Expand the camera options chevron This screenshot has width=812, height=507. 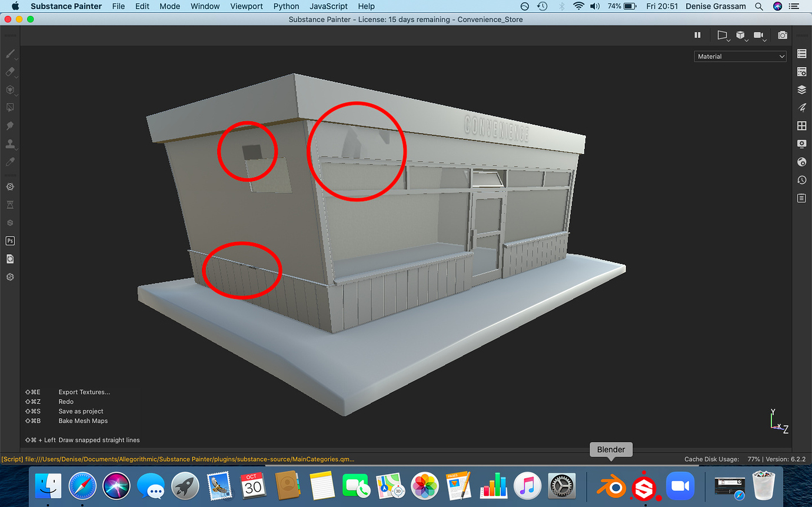[x=764, y=39]
